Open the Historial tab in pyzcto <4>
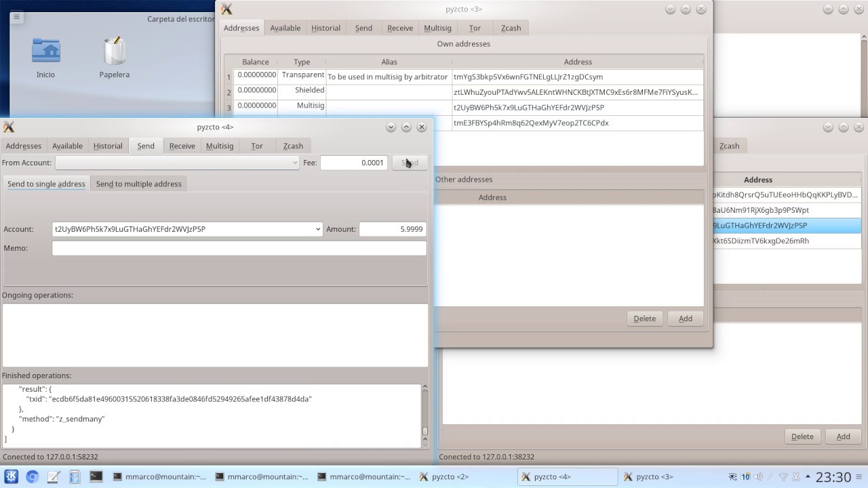Image resolution: width=868 pixels, height=488 pixels. 108,146
